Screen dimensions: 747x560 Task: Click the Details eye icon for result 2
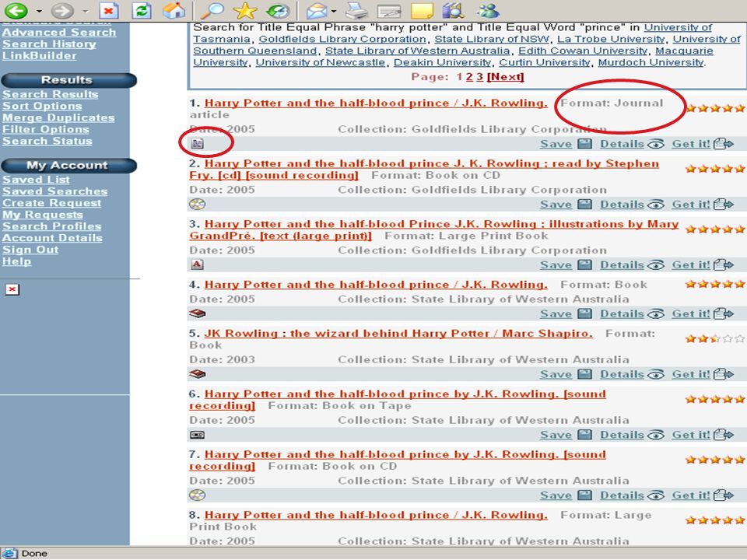click(x=656, y=205)
